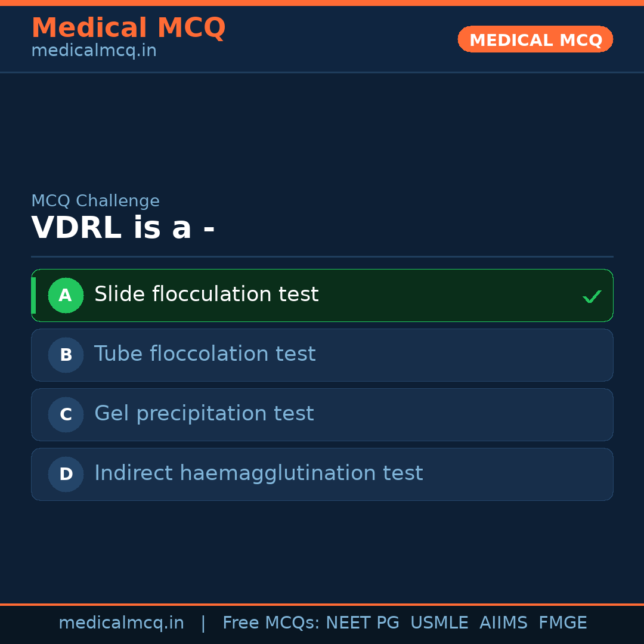This screenshot has width=644, height=644.
Task: Open medicalmcq.in link in the footer
Action: [121, 623]
